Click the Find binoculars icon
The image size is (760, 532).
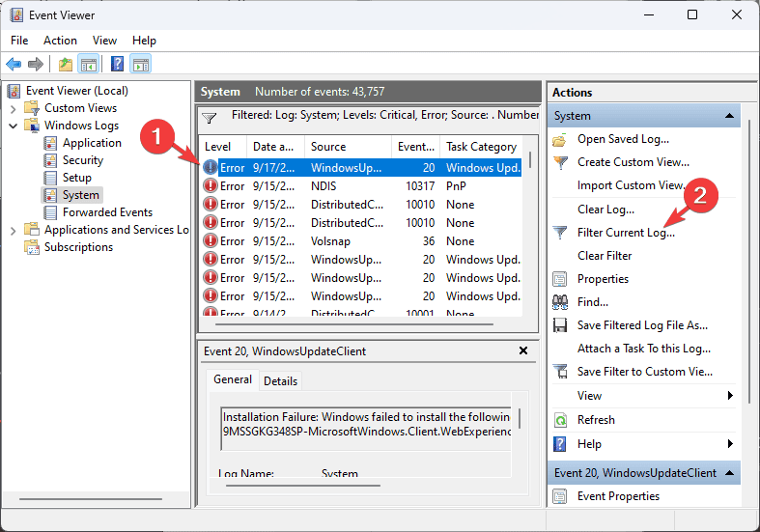(560, 302)
